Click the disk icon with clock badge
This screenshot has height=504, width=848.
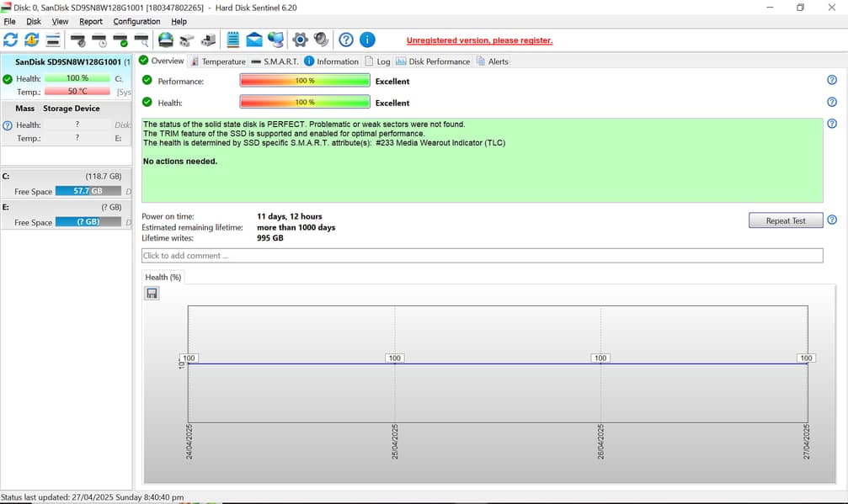[99, 40]
